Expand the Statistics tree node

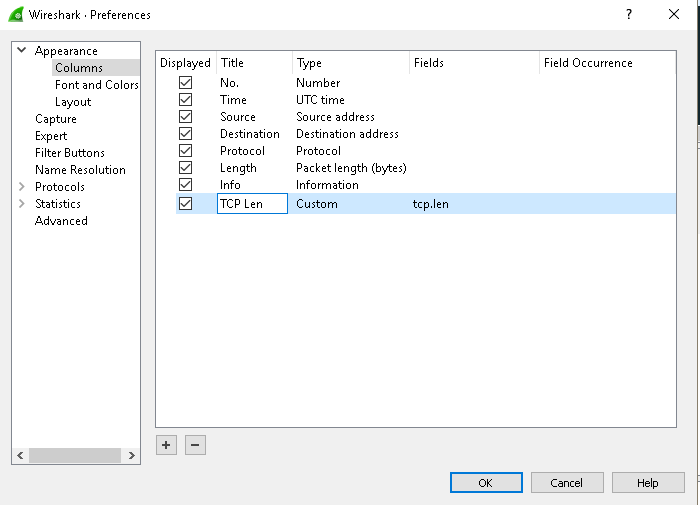pos(21,204)
